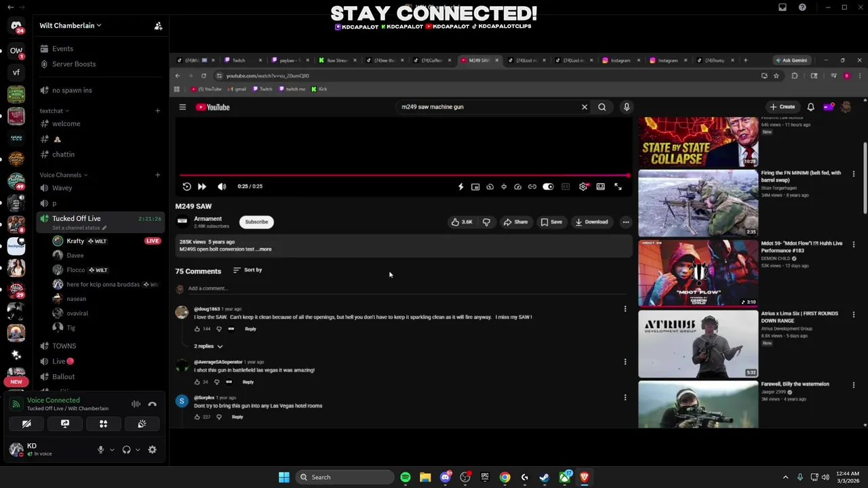Open the Sort by comments menu
The width and height of the screenshot is (868, 488).
pos(248,270)
